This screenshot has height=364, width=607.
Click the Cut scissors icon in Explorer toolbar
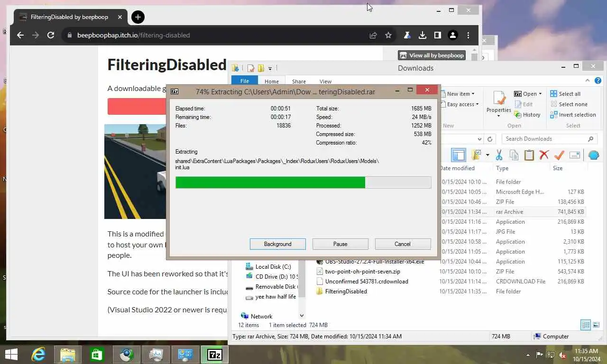click(499, 155)
